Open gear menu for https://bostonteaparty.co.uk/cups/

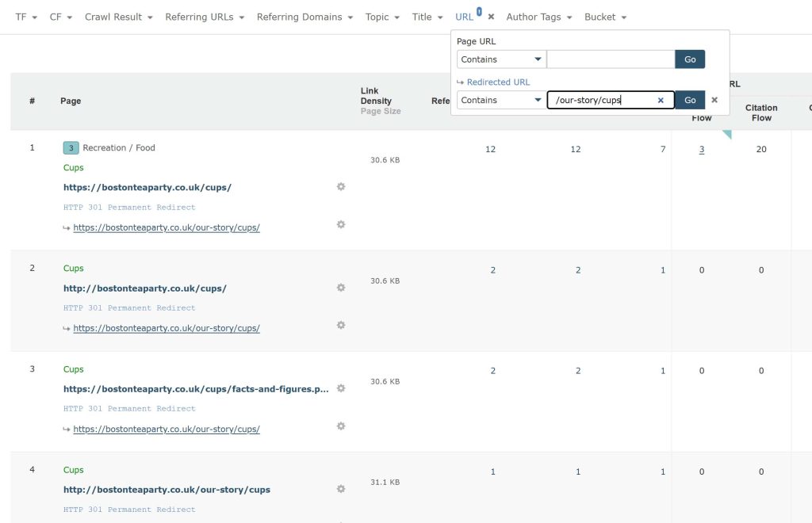pyautogui.click(x=341, y=186)
